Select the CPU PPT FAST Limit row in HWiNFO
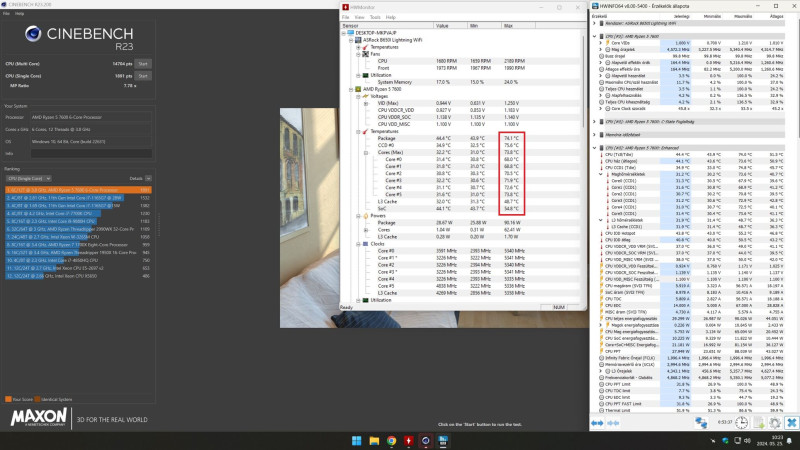Viewport: 800px width, 450px height. click(694, 404)
